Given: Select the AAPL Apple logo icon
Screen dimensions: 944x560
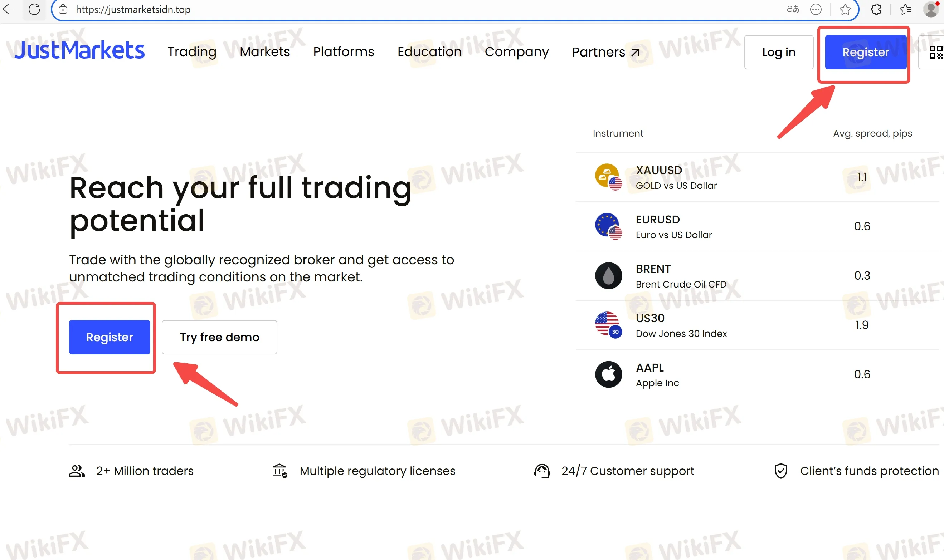Looking at the screenshot, I should (x=608, y=374).
